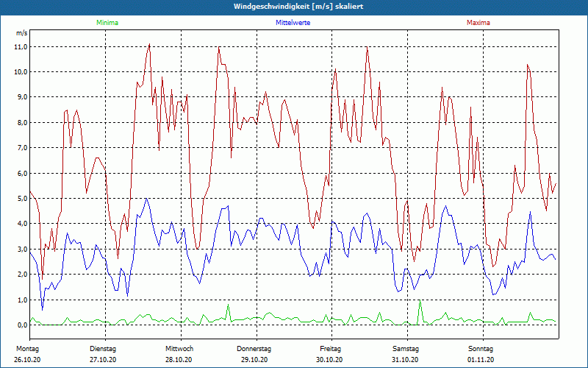Click the '8,0' y-axis value
The image size is (588, 368).
click(22, 123)
